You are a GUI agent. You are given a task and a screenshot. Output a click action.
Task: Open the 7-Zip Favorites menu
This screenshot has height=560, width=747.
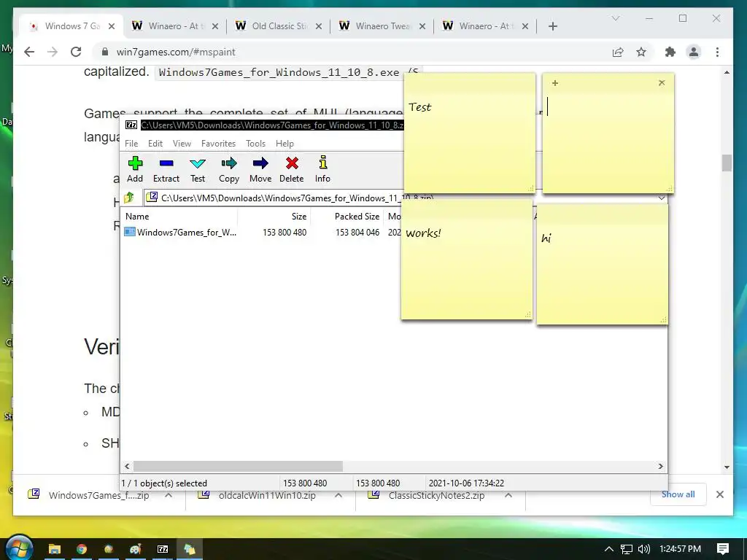coord(218,144)
